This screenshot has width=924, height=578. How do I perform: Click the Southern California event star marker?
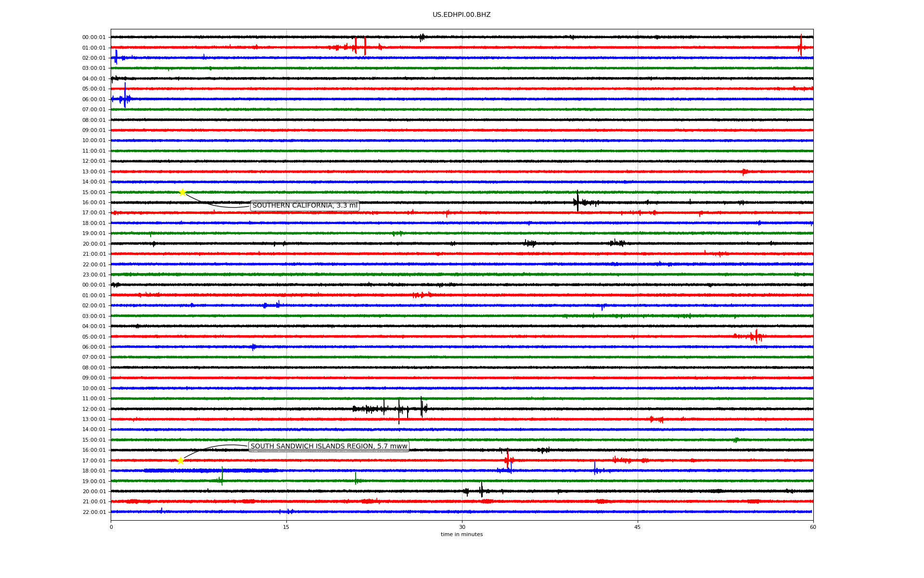[x=182, y=192]
